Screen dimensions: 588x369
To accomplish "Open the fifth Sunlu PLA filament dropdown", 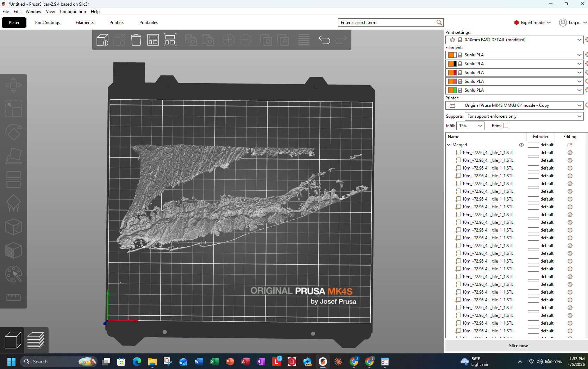I will point(579,90).
